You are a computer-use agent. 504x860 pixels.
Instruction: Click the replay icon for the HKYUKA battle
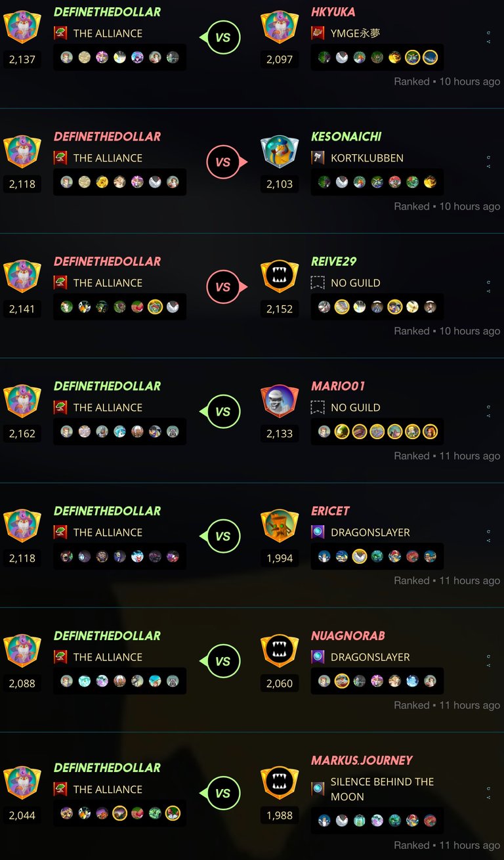tap(489, 33)
